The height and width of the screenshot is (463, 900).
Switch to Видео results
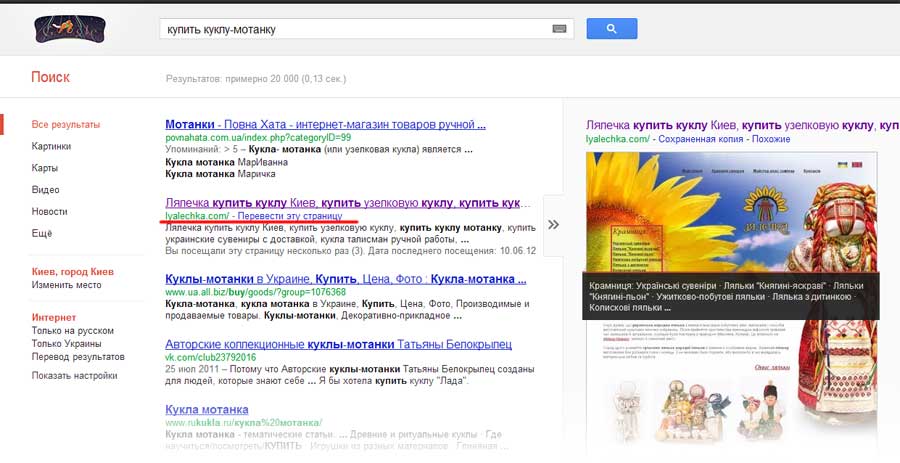pos(45,190)
